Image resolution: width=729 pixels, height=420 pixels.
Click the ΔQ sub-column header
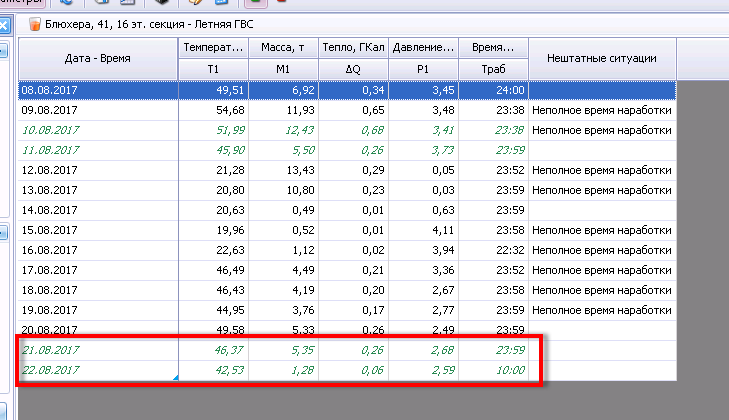tap(353, 69)
